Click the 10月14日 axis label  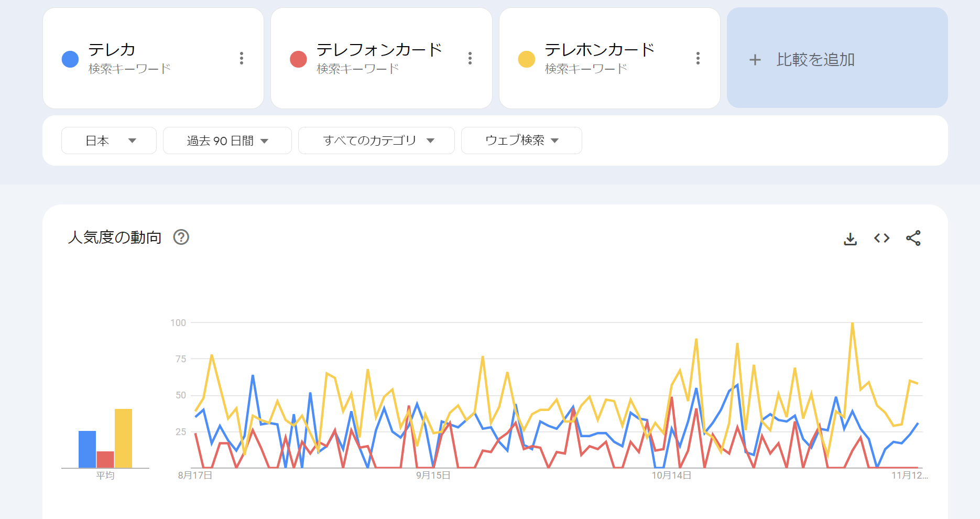(671, 475)
